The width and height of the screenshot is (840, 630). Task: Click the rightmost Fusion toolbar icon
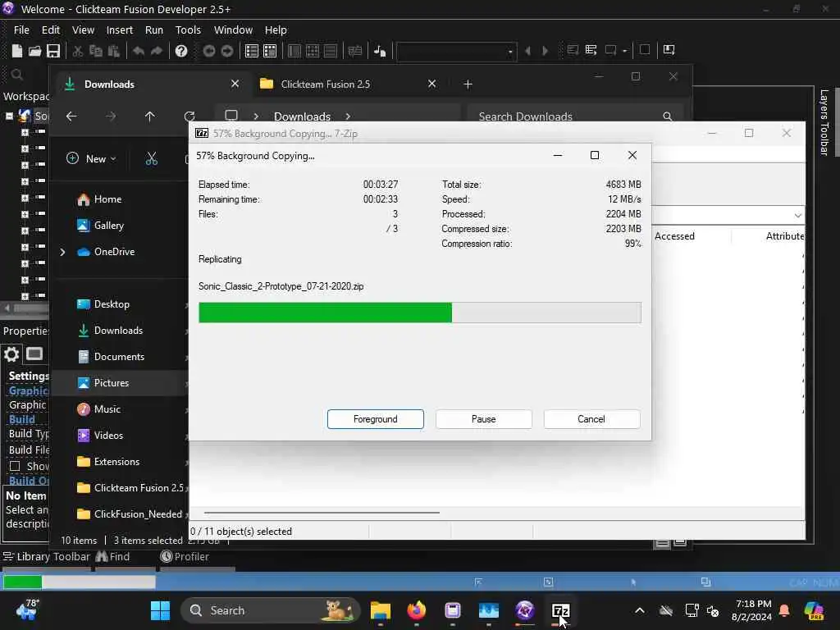pos(669,50)
